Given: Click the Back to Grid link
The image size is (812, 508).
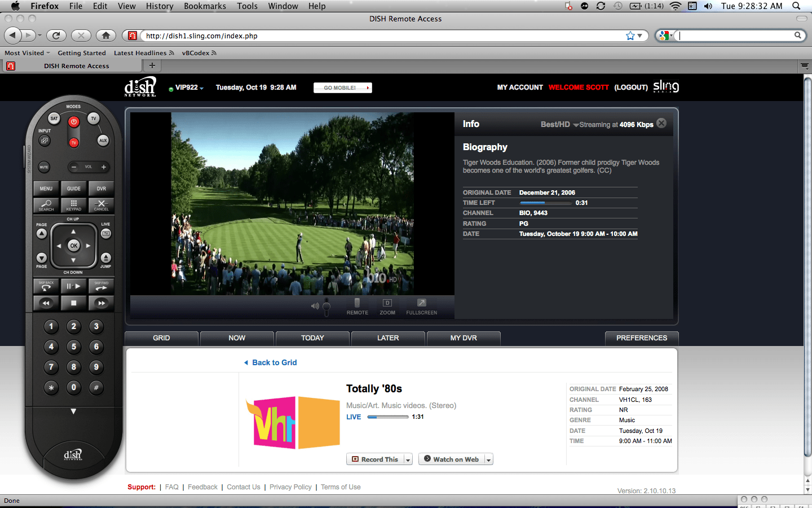Looking at the screenshot, I should [274, 362].
